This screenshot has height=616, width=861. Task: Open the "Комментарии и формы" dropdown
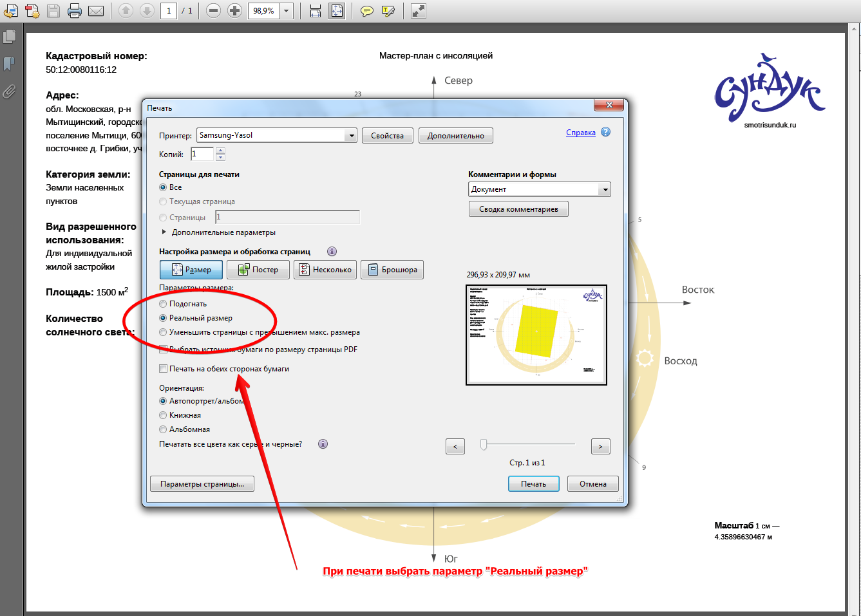(x=604, y=189)
